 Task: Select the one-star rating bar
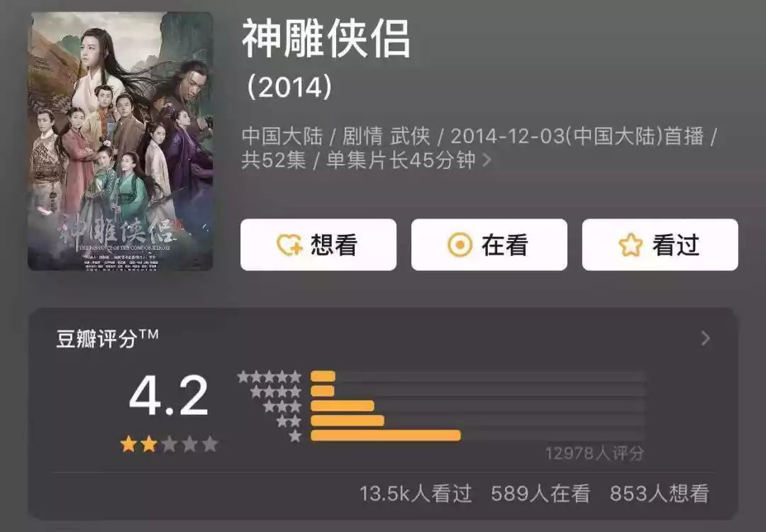click(478, 436)
